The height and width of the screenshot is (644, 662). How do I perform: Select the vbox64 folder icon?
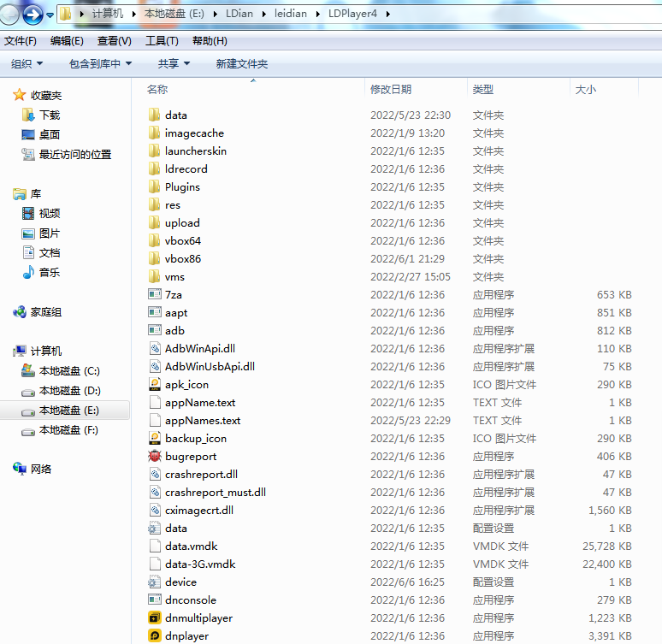(155, 240)
